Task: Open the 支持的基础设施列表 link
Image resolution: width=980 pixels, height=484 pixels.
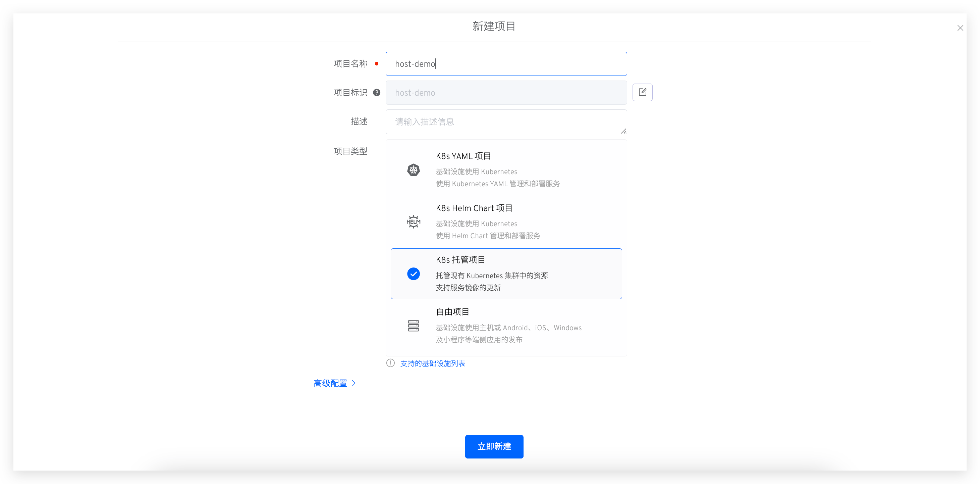Action: point(432,363)
